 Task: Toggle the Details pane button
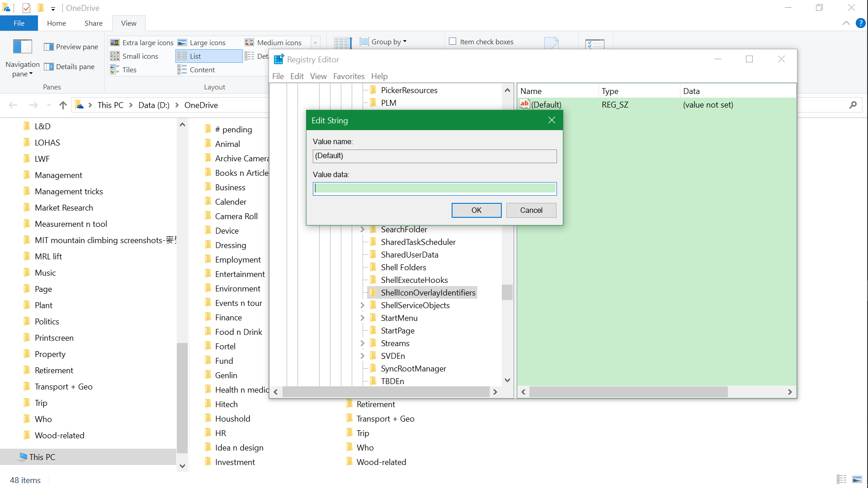[69, 66]
